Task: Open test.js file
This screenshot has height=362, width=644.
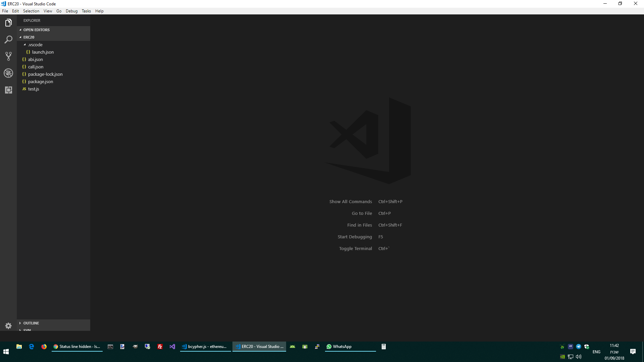Action: tap(54, 89)
